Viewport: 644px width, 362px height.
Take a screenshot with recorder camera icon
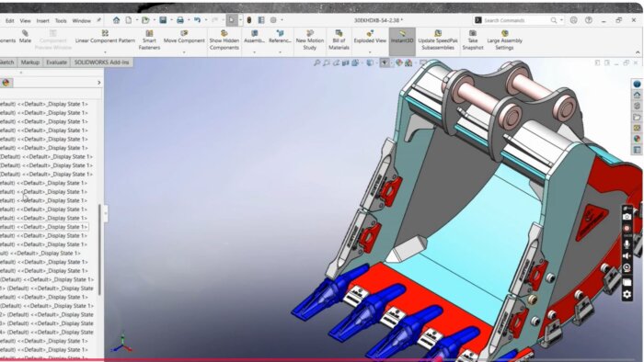627,217
